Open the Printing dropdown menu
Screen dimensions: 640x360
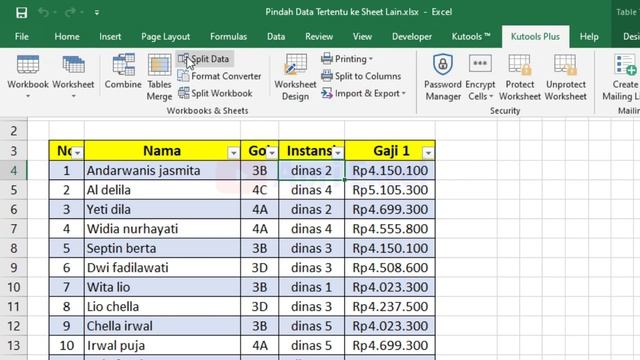point(347,59)
